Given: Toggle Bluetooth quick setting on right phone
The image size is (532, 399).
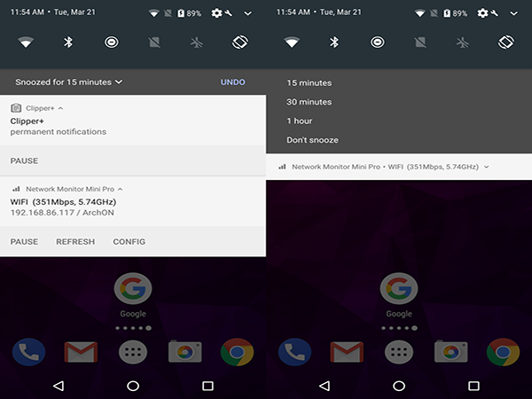Looking at the screenshot, I should (334, 43).
